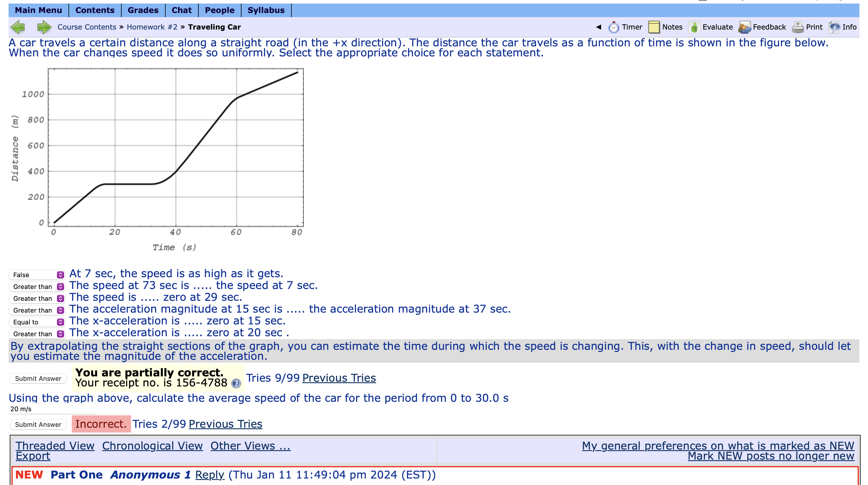This screenshot has height=485, width=868.
Task: Open the Timer clock icon
Action: (613, 27)
